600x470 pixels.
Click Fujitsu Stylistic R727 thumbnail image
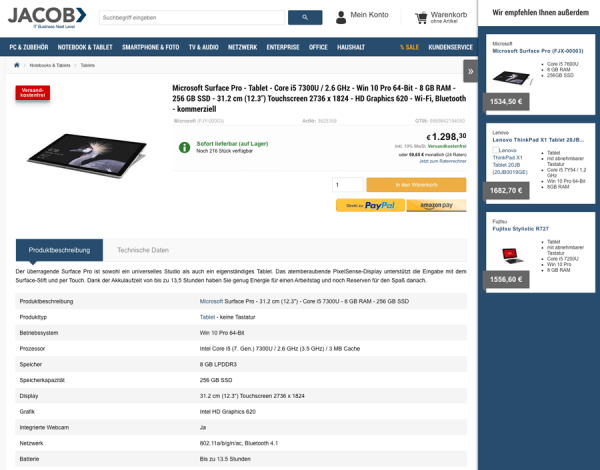pyautogui.click(x=512, y=256)
